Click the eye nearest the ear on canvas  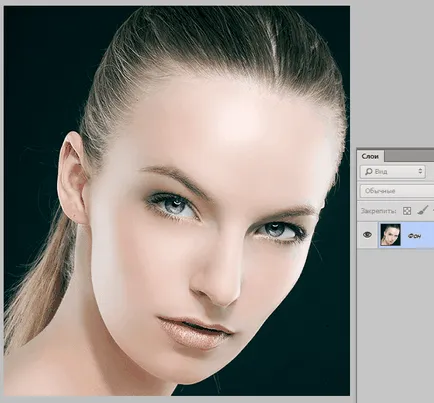coord(175,207)
